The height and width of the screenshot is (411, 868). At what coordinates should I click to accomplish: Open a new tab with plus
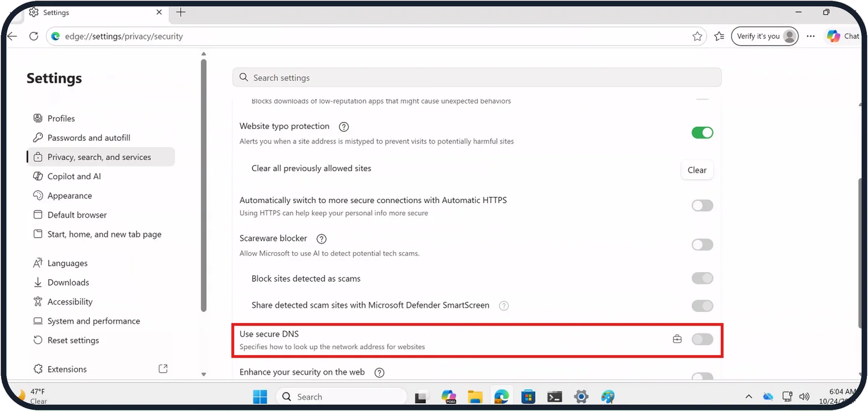tap(180, 12)
